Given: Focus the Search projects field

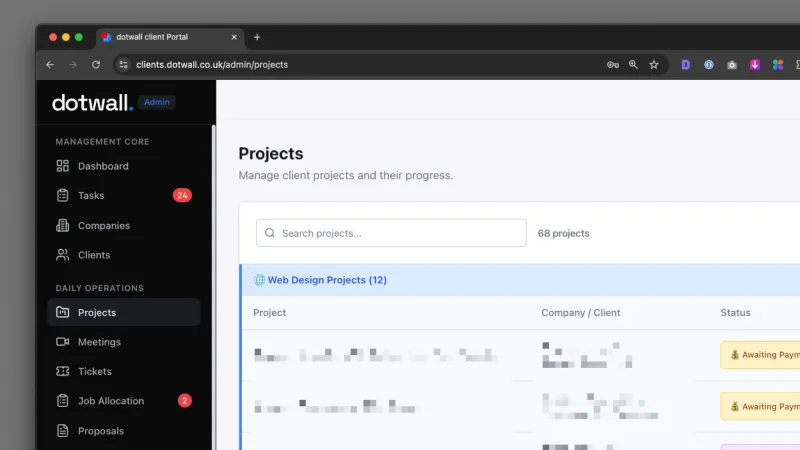Looking at the screenshot, I should 391,233.
